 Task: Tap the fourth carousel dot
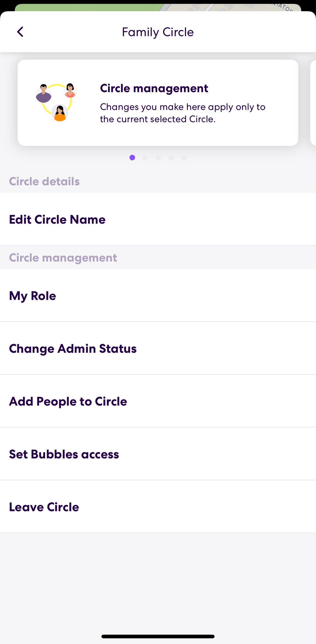pos(171,158)
